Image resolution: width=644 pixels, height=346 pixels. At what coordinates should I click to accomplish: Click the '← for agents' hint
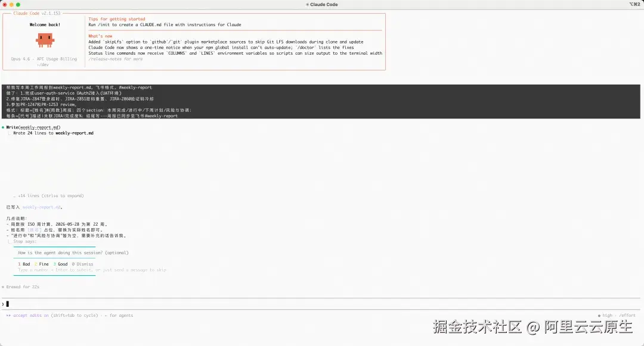[119, 315]
